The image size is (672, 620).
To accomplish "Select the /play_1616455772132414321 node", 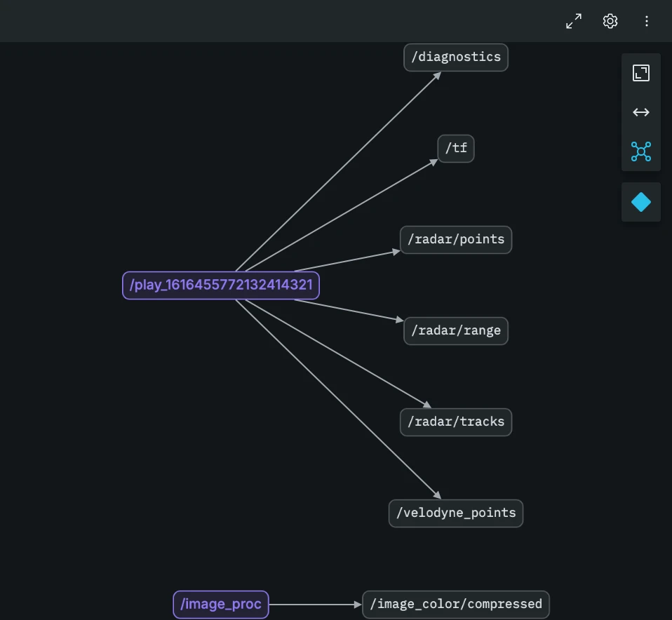I will pos(221,285).
